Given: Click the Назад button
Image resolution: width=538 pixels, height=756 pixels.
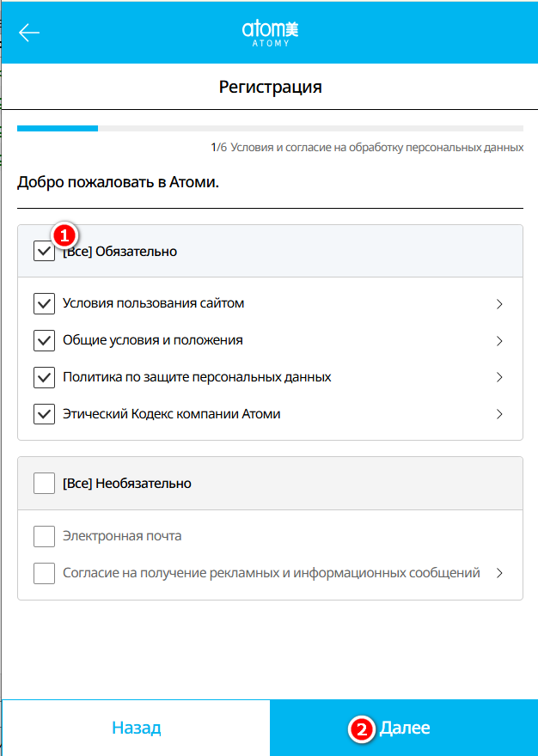Looking at the screenshot, I should click(x=136, y=728).
